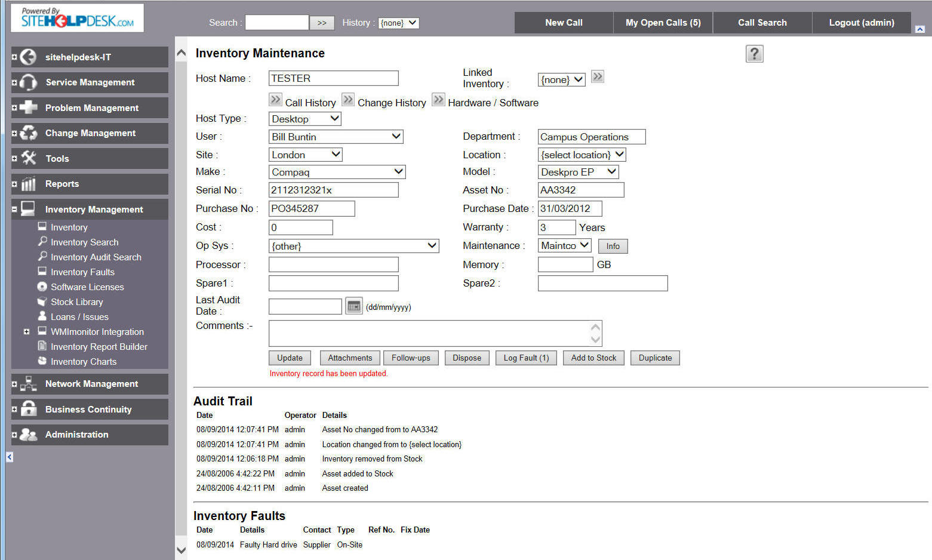Open Stock Library in sidebar

point(76,302)
